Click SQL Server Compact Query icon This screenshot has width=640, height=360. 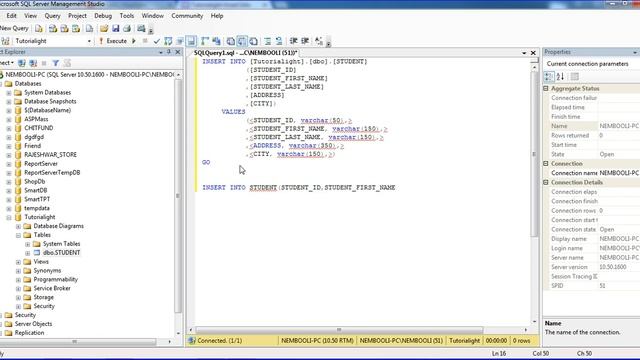[89, 29]
